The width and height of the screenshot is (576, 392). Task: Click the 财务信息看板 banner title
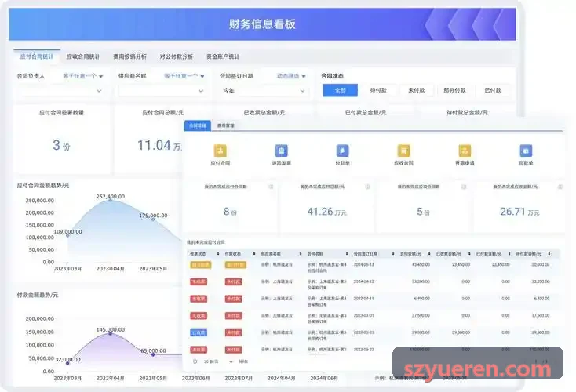coord(262,24)
